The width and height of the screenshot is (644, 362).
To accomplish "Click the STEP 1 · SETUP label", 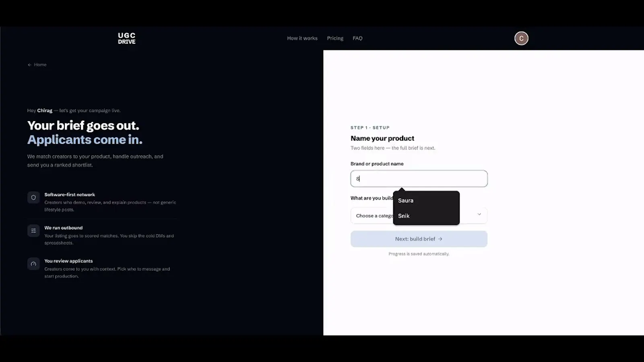I will click(x=370, y=128).
